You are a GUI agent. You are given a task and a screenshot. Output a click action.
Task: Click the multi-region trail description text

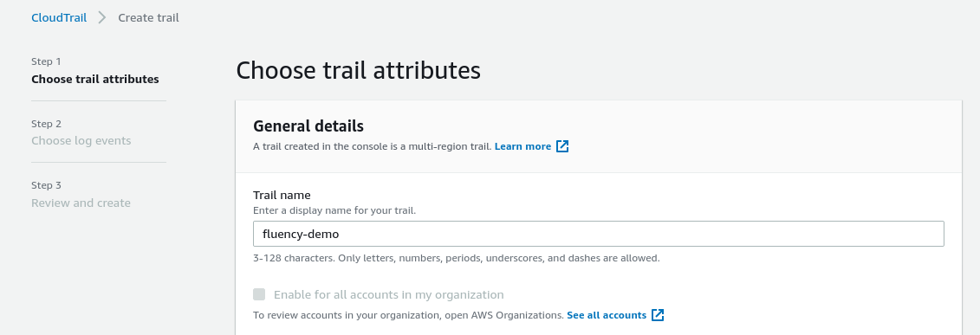click(372, 146)
